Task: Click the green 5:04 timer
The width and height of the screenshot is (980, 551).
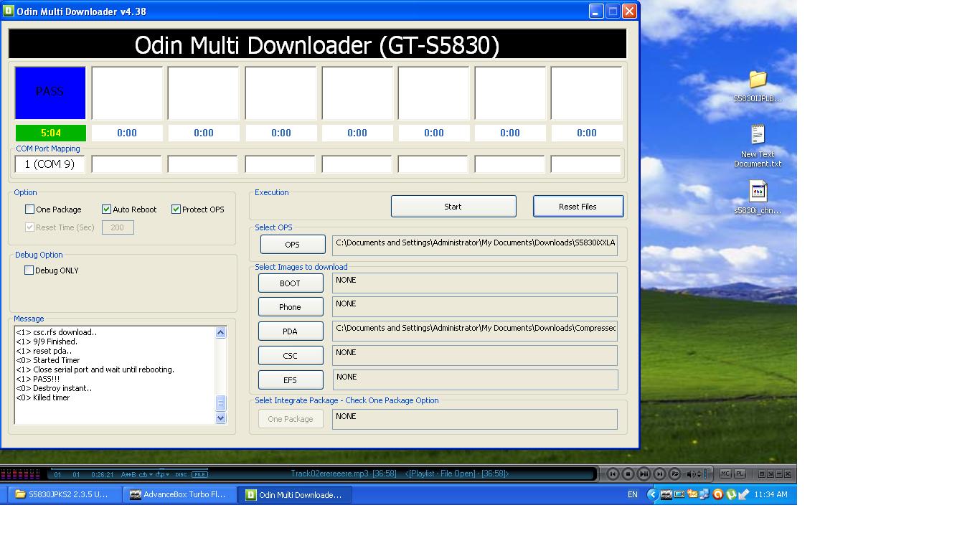Action: [50, 133]
